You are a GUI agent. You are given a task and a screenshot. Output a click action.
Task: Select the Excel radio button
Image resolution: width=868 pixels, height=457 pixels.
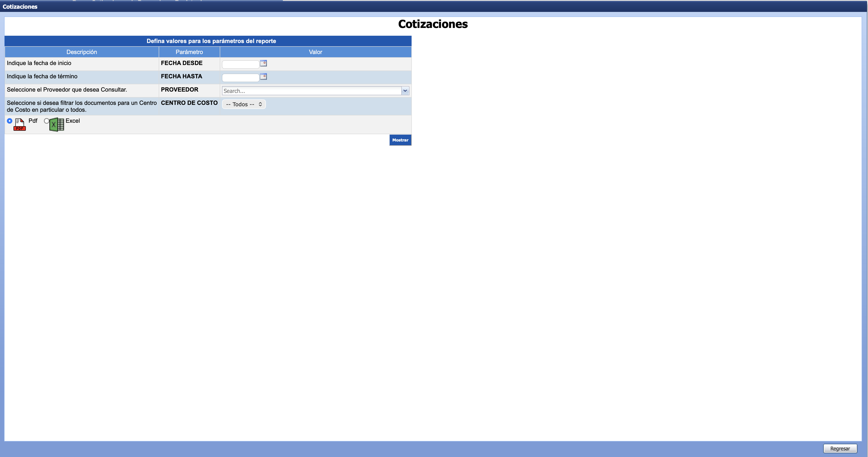point(46,121)
